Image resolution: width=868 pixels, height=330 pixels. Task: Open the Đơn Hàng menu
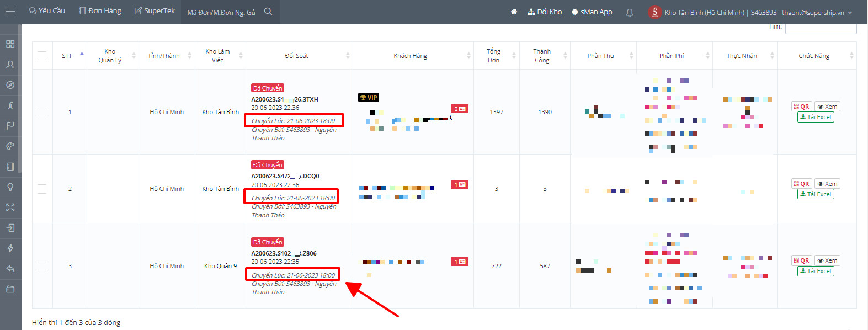point(100,11)
